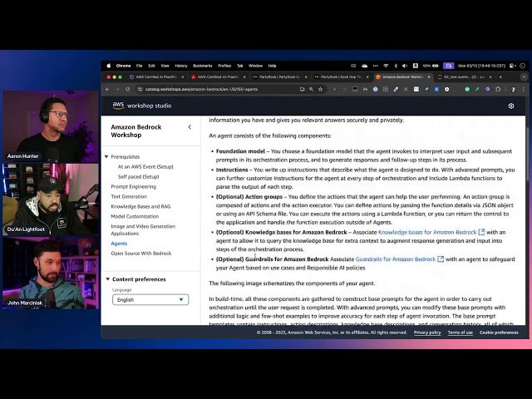Switch to the 02_text-summ tab

click(465, 77)
